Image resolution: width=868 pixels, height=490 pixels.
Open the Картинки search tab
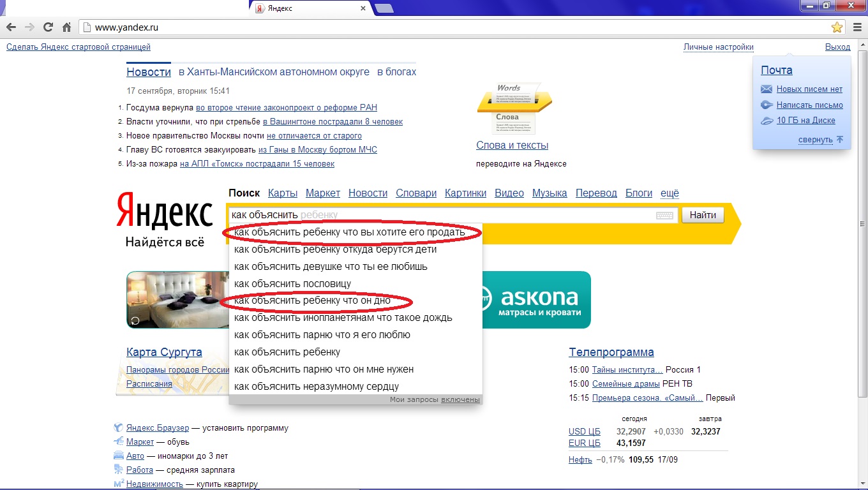(465, 193)
